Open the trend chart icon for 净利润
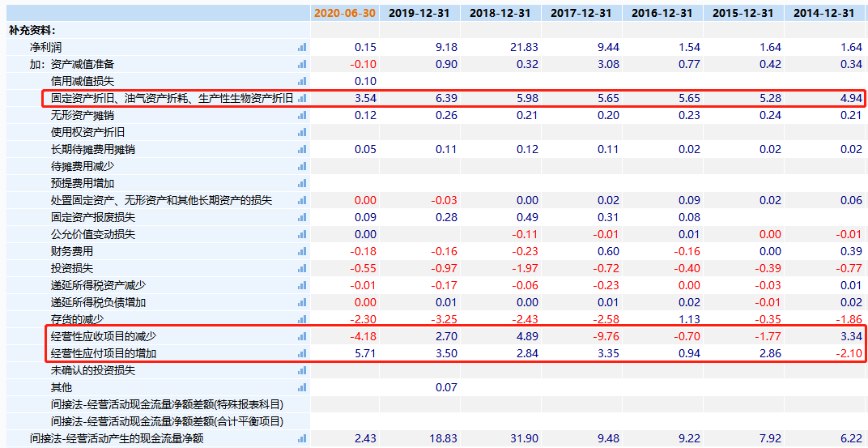 pyautogui.click(x=302, y=47)
